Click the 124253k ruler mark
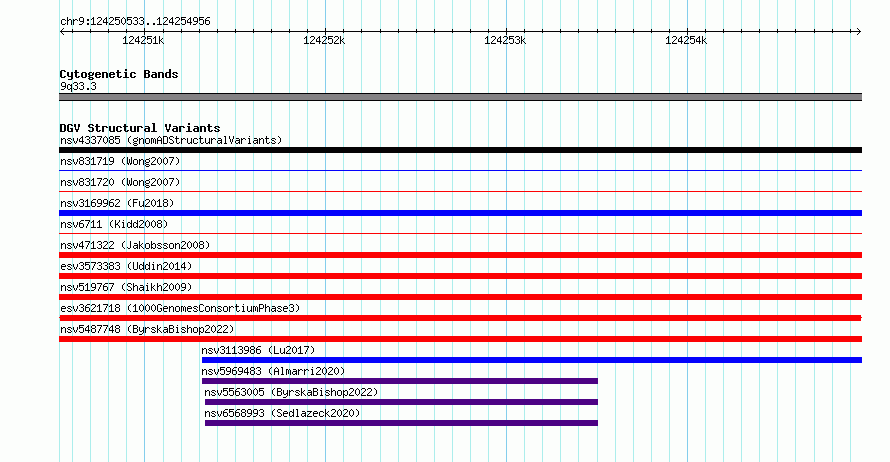Screen dimensions: 890x462 click(505, 40)
